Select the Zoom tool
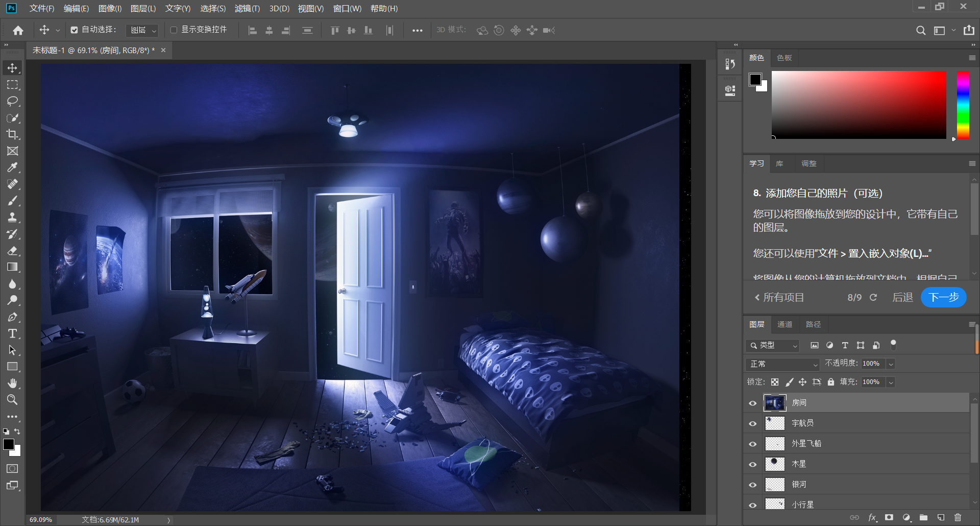 pyautogui.click(x=12, y=400)
